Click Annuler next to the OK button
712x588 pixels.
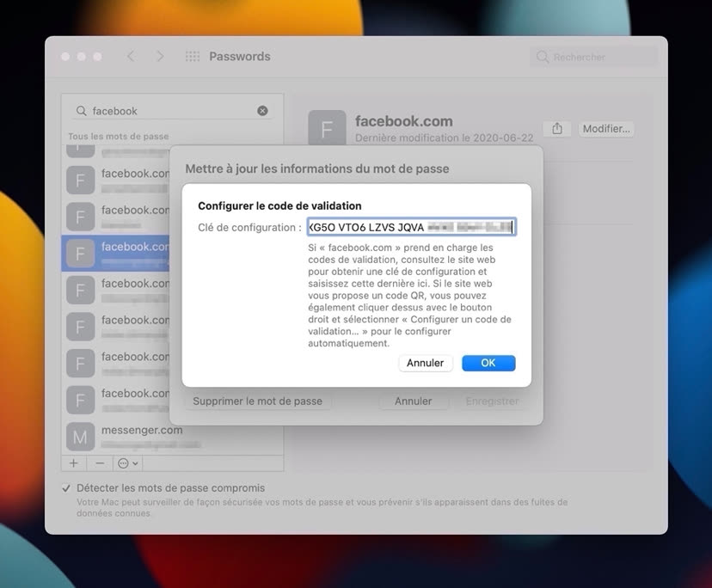[425, 363]
